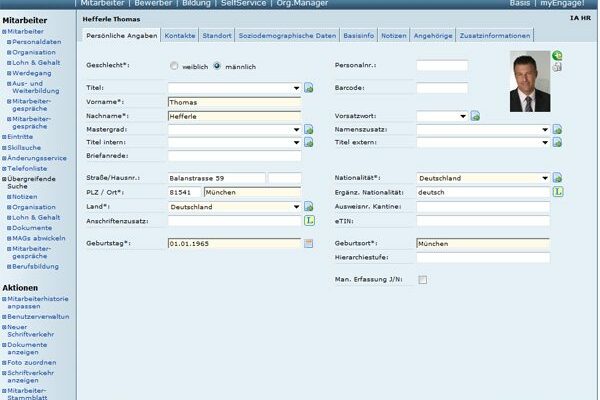
Task: Select the Persönliche Angaben tab
Action: tap(122, 36)
